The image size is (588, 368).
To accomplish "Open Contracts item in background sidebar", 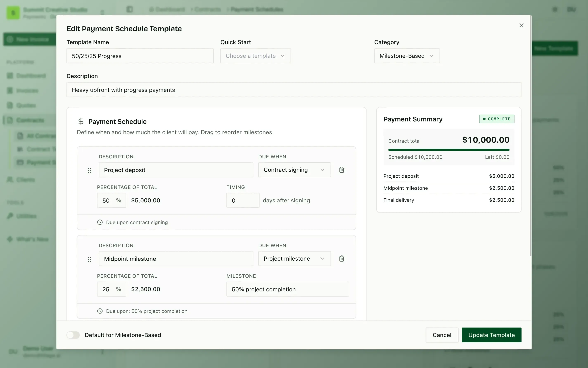I will click(30, 120).
